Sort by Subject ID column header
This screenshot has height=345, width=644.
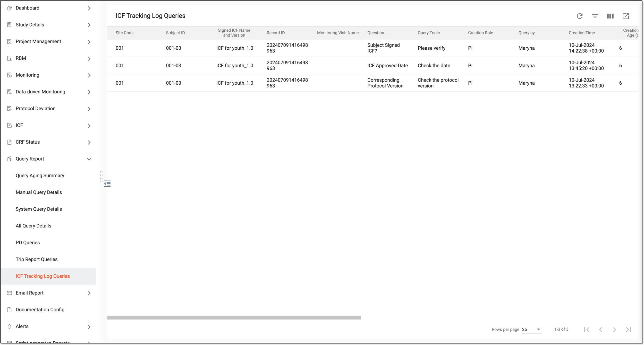pos(175,33)
